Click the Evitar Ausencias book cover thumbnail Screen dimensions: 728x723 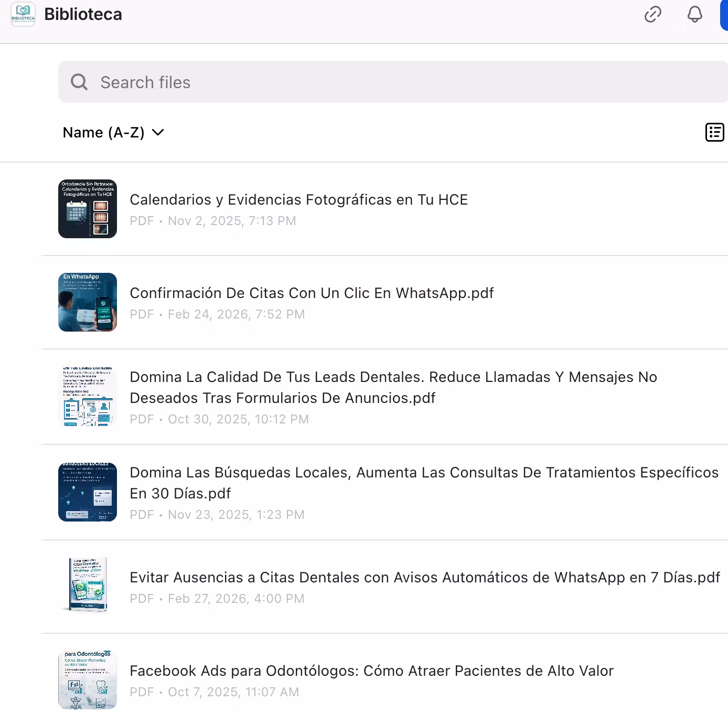click(x=88, y=586)
